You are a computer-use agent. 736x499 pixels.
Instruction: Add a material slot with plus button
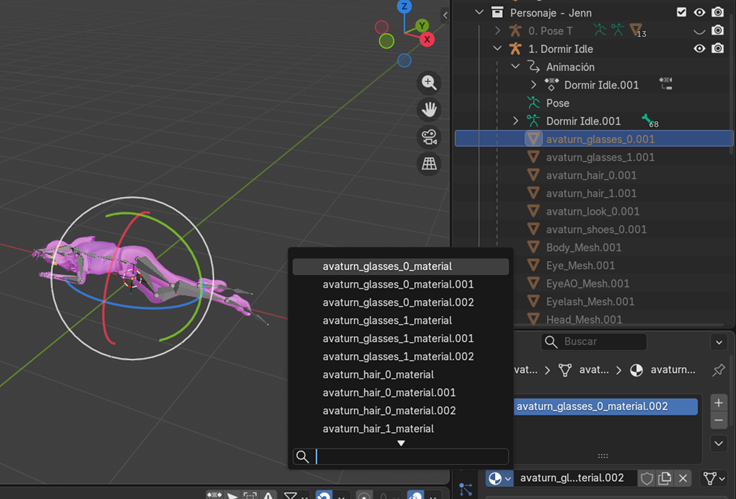coord(718,402)
